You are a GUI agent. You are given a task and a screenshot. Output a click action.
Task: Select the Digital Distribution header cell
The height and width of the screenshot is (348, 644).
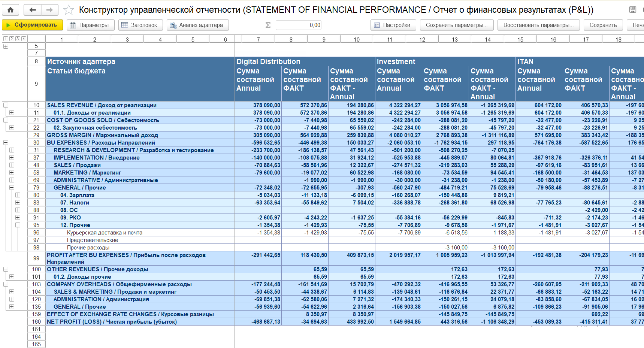(305, 61)
